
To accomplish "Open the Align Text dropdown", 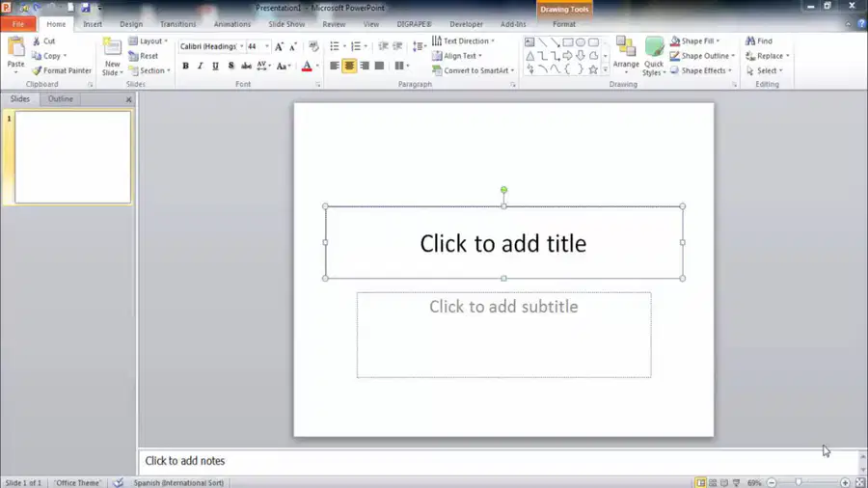I will 457,56.
